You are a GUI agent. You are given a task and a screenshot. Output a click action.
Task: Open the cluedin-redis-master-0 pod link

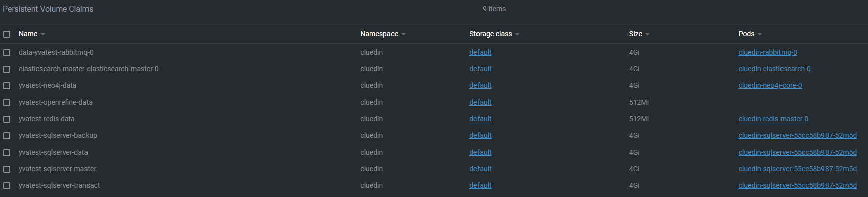773,119
